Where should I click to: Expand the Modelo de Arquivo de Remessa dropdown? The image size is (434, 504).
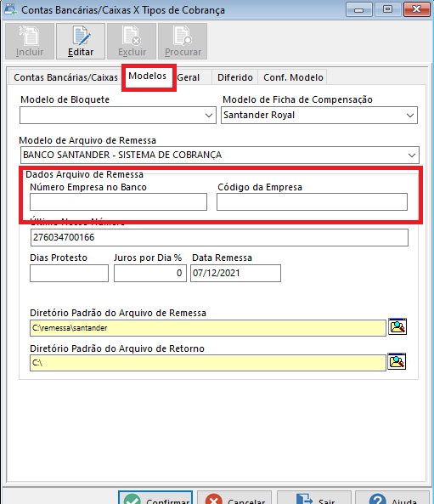click(x=412, y=156)
